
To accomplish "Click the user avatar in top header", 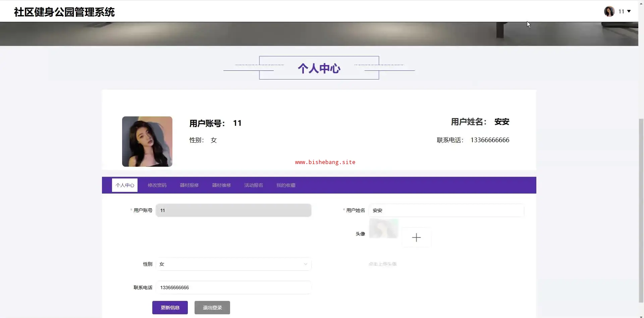I will (x=609, y=11).
